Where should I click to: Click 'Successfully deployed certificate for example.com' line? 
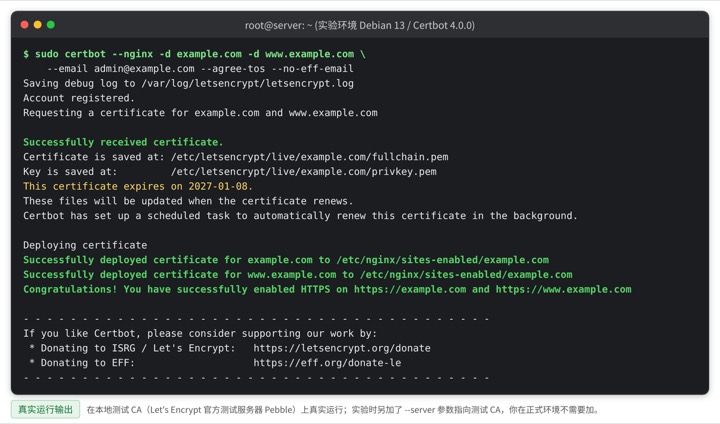point(286,260)
